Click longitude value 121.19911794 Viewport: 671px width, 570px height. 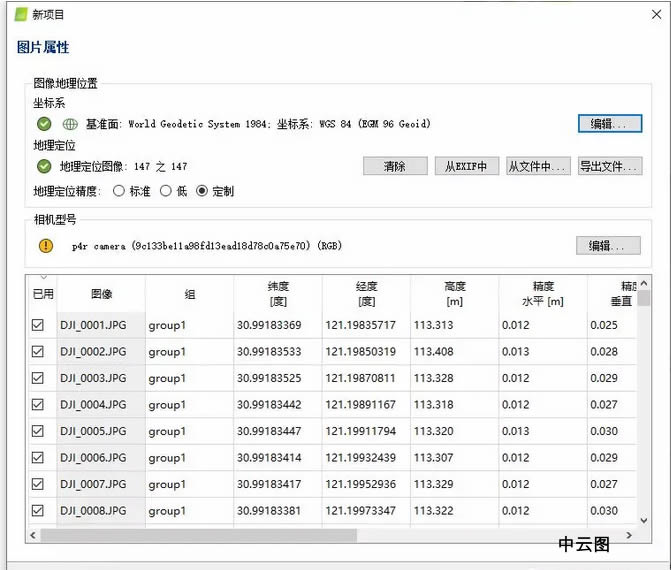tap(360, 431)
